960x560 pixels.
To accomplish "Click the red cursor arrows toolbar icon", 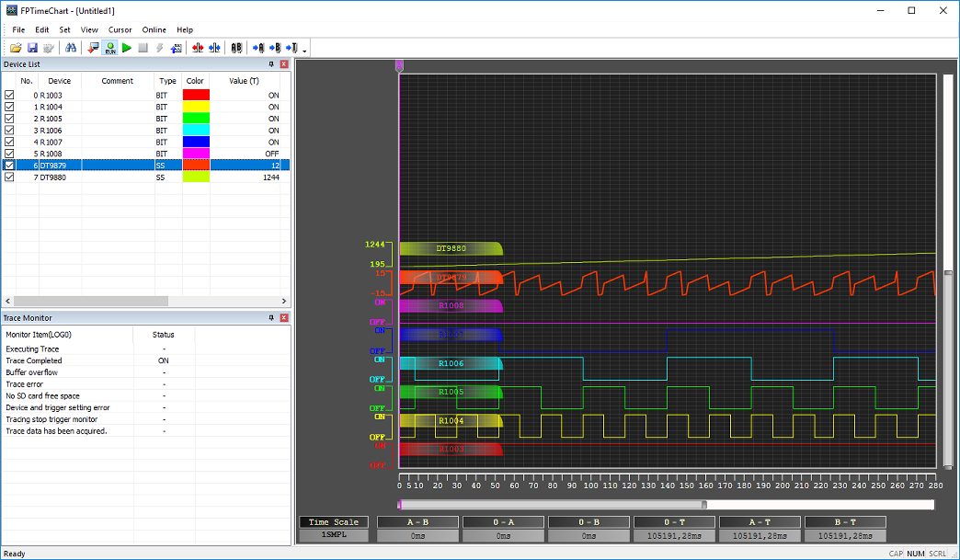I will click(198, 48).
